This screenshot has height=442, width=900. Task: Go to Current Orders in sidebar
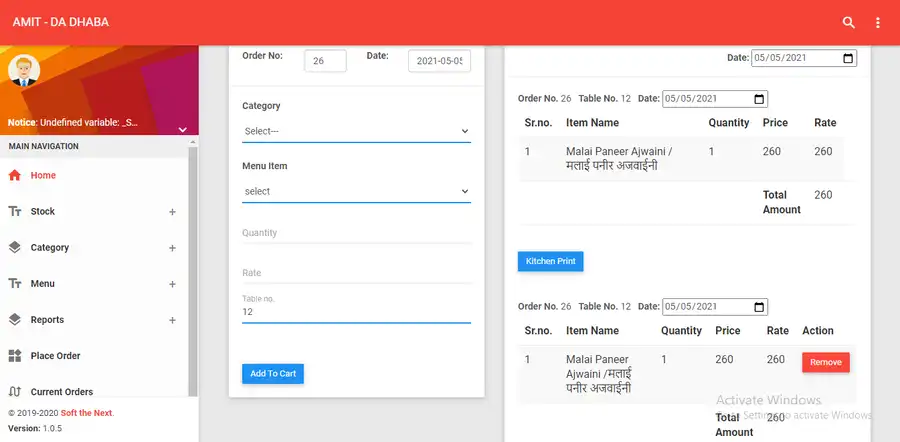(x=62, y=392)
